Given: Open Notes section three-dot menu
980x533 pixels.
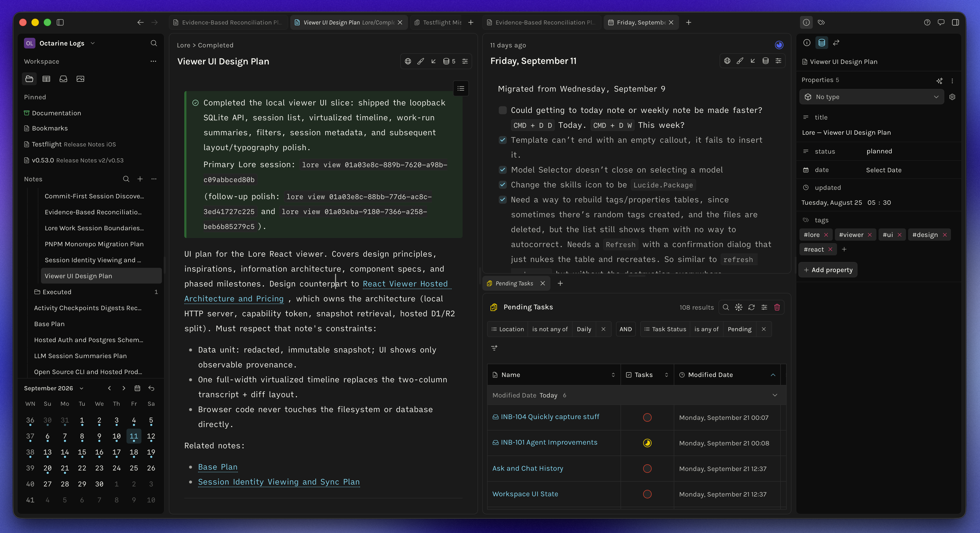Looking at the screenshot, I should click(x=154, y=179).
